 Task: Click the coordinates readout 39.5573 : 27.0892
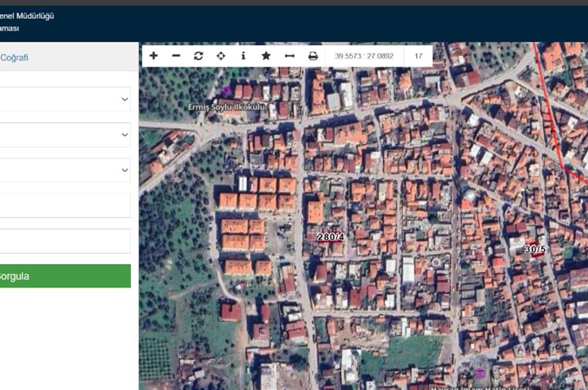[364, 56]
